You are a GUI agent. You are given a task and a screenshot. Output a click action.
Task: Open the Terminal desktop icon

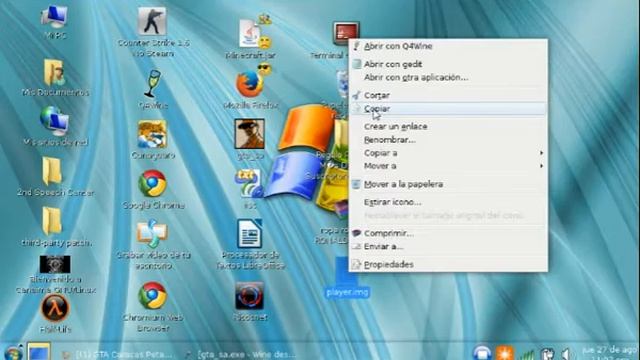(346, 33)
